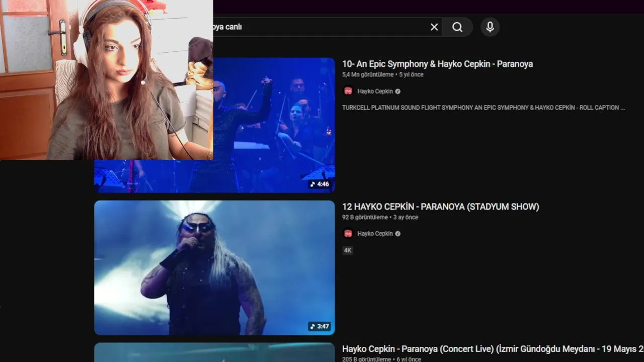Click the webcam overlay of the streamer
The image size is (644, 362).
coord(107,80)
